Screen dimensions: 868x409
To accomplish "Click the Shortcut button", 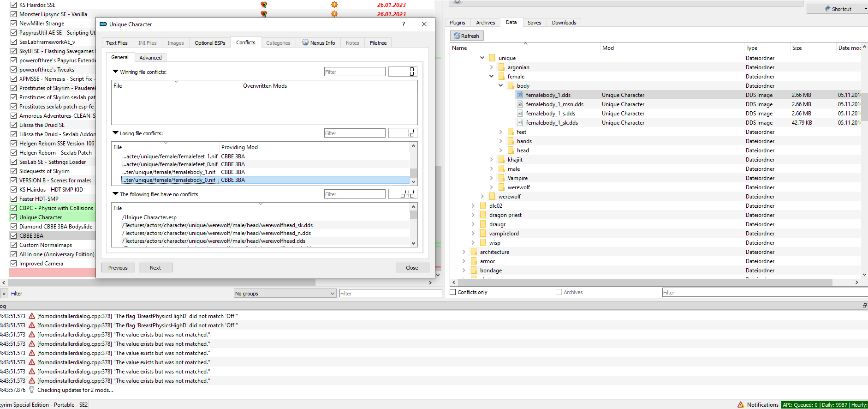I will [837, 9].
